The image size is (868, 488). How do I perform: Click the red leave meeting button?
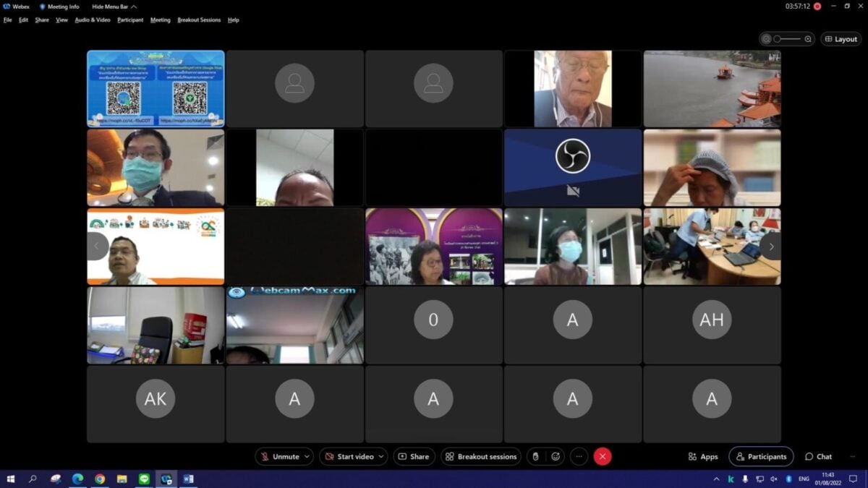[x=602, y=456]
